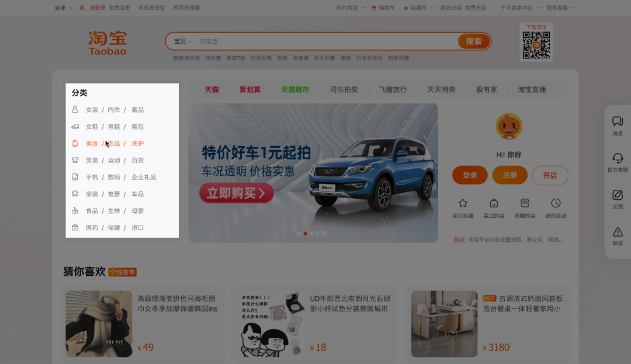631x364 pixels.
Task: Click the 消息 message icon in sidebar
Action: tap(617, 122)
